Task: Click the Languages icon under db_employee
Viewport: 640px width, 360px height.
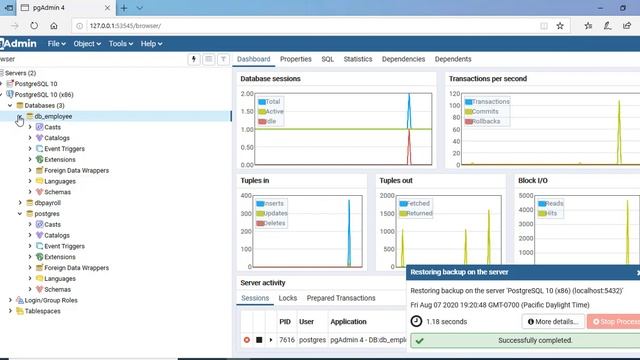Action: tap(40, 181)
